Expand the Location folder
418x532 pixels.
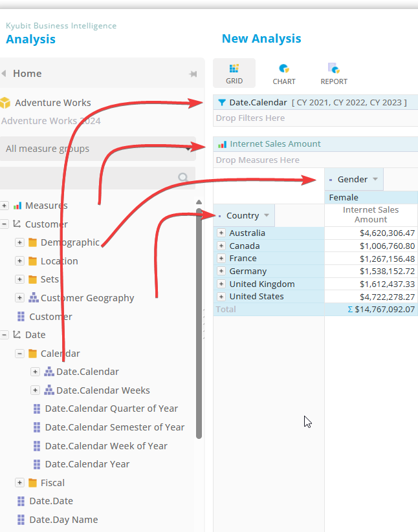coord(19,261)
